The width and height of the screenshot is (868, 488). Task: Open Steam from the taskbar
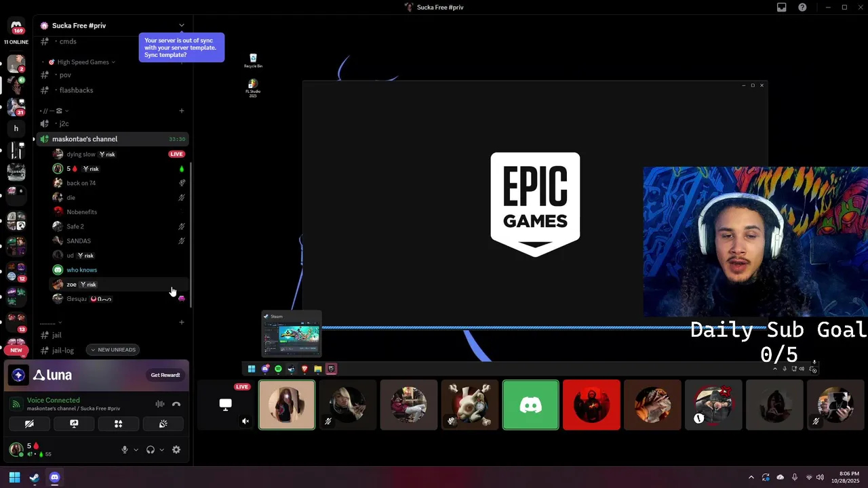(x=35, y=477)
